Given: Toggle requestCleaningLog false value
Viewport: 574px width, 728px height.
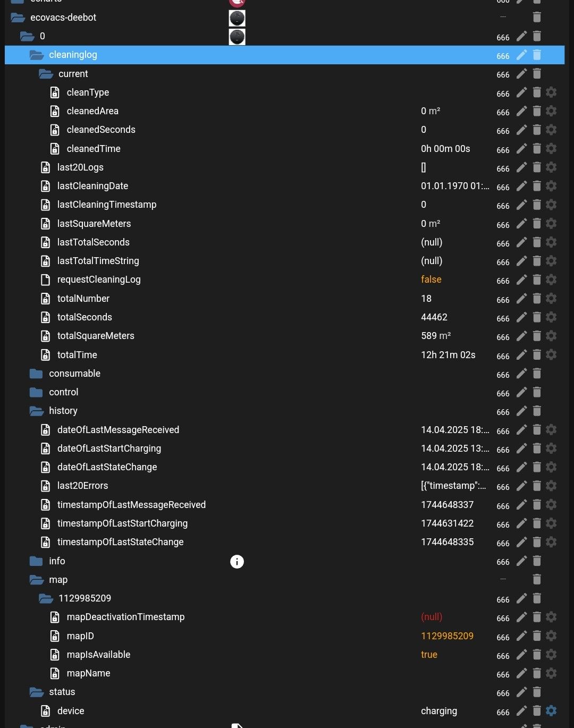Looking at the screenshot, I should [431, 280].
